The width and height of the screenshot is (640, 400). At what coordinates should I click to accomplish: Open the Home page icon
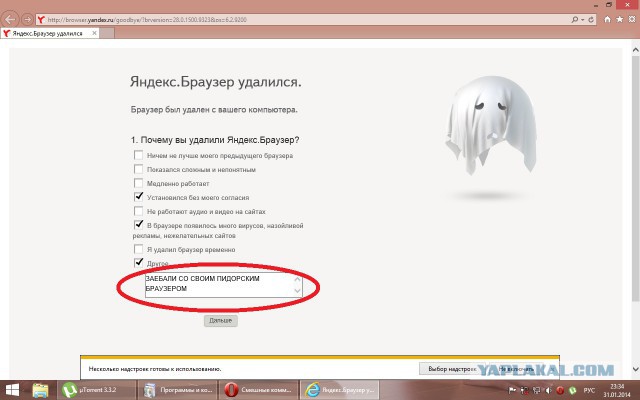tap(607, 19)
